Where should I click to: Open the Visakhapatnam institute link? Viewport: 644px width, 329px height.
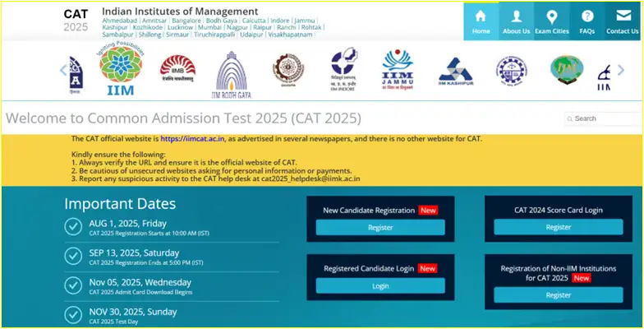coord(290,35)
